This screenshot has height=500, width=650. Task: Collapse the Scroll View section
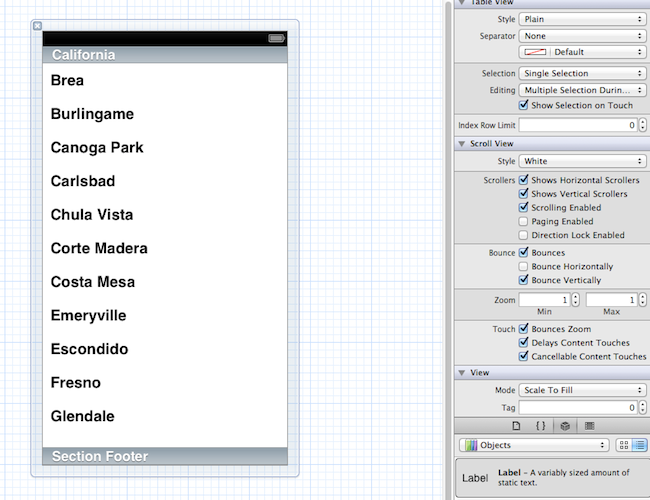click(461, 144)
